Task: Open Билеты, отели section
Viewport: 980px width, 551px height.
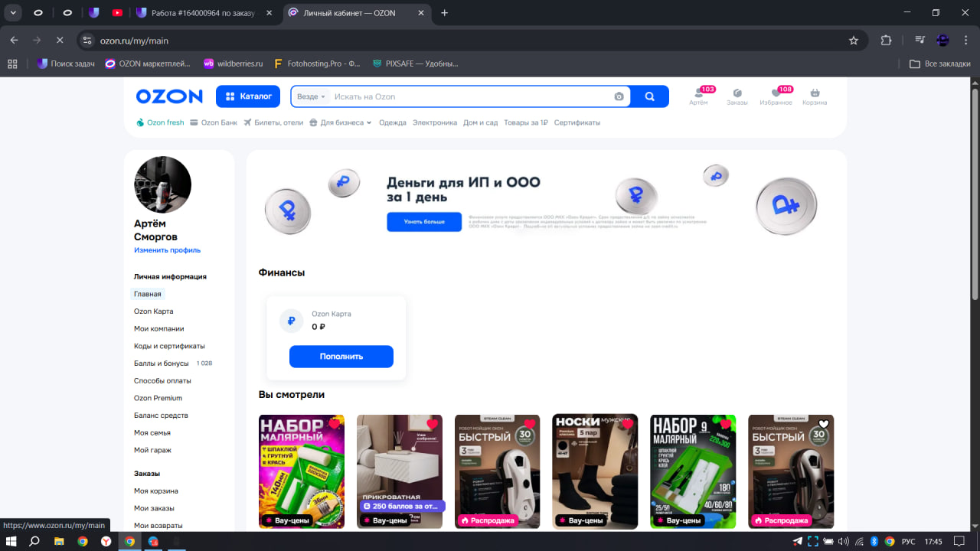Action: 273,122
